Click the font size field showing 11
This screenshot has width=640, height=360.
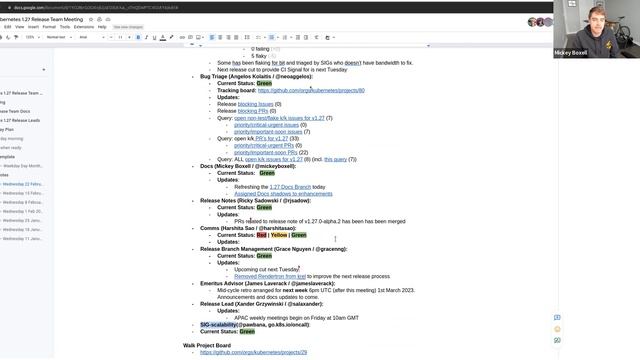(120, 37)
